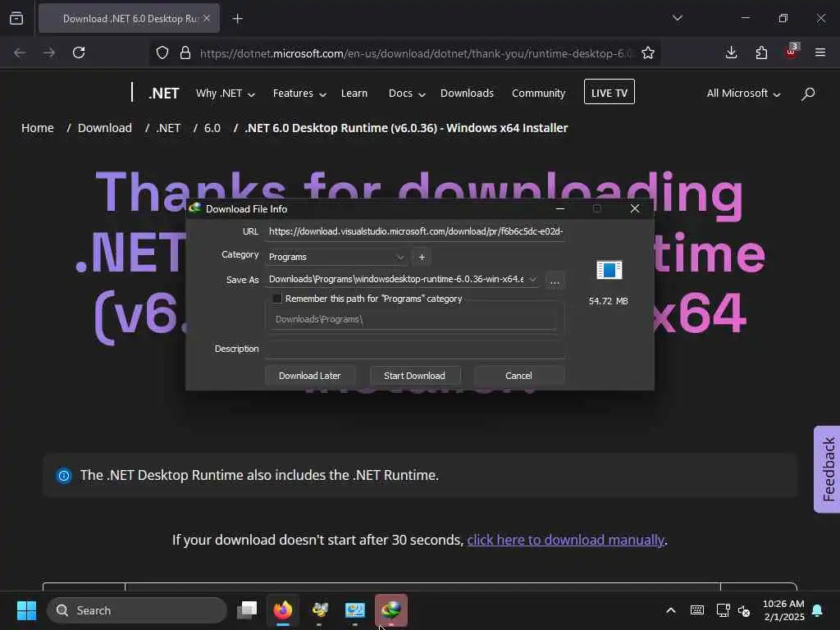This screenshot has height=630, width=840.
Task: Expand the Features menu
Action: (x=299, y=94)
